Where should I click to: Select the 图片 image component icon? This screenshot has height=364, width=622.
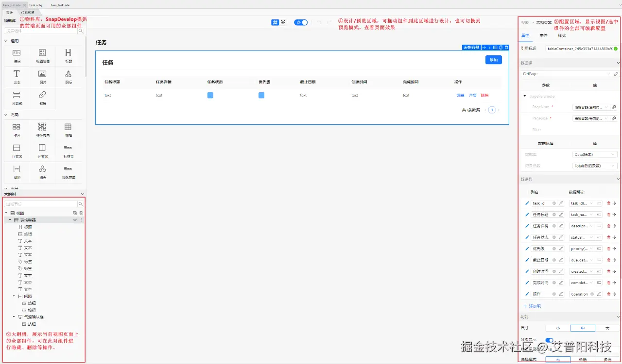point(43,74)
